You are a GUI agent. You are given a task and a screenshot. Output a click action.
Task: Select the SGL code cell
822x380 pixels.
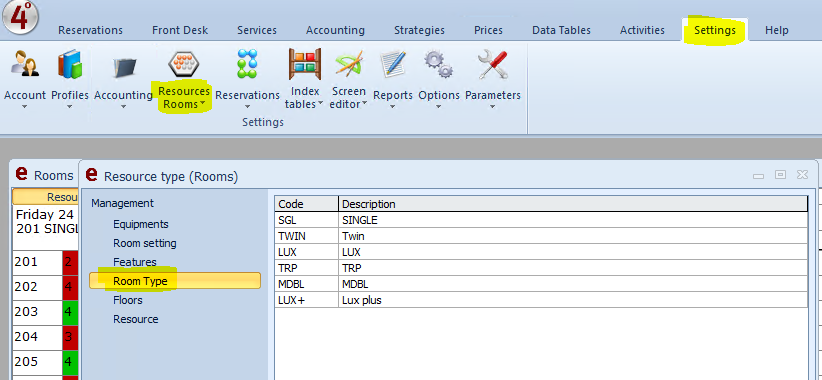(x=306, y=220)
